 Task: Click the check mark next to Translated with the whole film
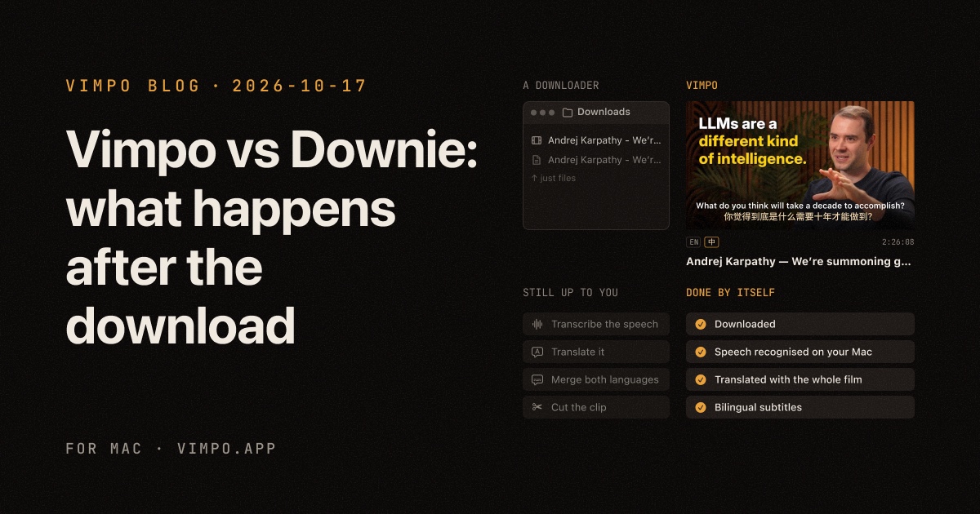point(701,379)
